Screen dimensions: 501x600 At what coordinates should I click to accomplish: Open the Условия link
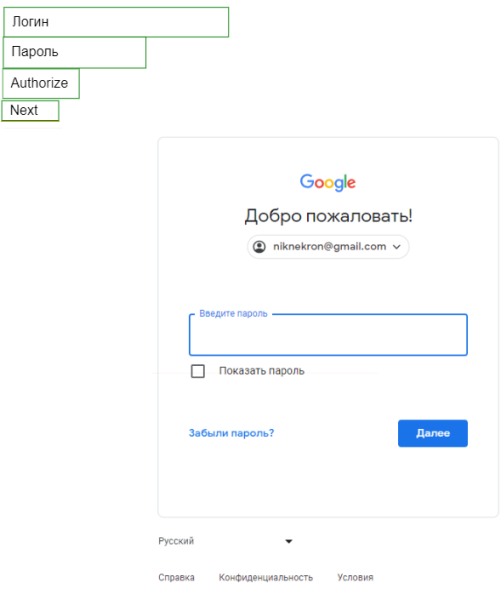[x=355, y=577]
